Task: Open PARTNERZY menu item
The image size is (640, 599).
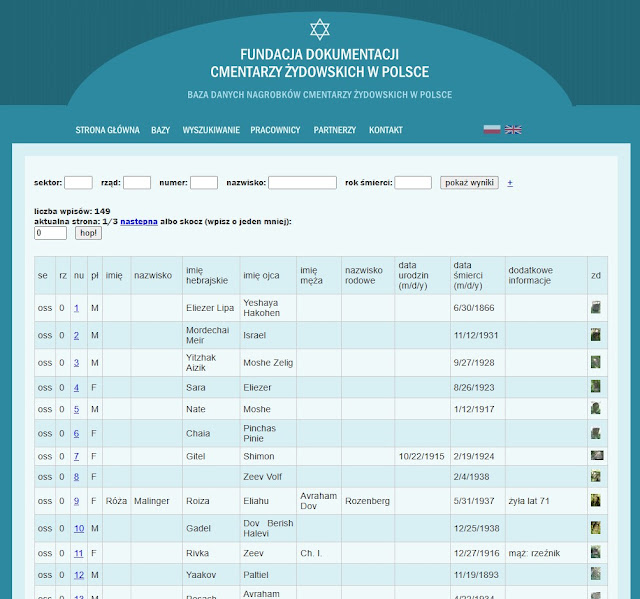Action: 335,130
